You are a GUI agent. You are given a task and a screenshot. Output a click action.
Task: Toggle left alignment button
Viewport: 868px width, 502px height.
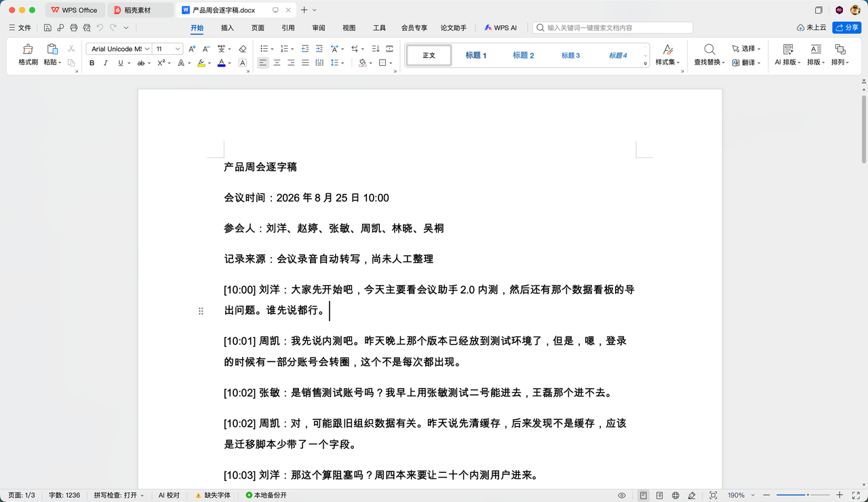pos(262,63)
